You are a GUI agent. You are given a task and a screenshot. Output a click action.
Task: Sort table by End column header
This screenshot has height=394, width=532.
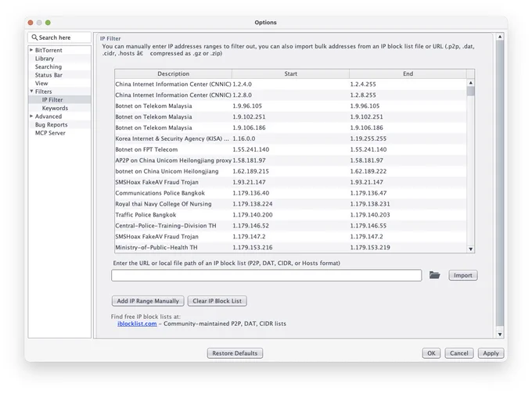click(x=408, y=73)
